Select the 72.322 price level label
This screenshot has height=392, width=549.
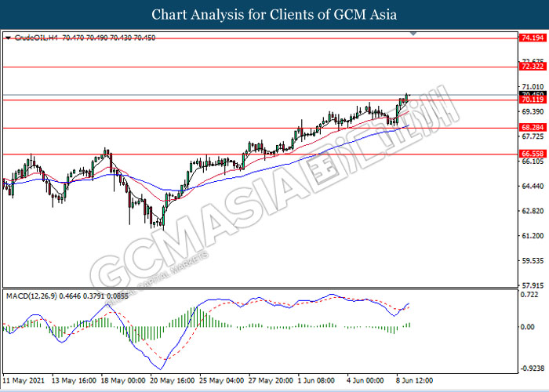(x=533, y=67)
